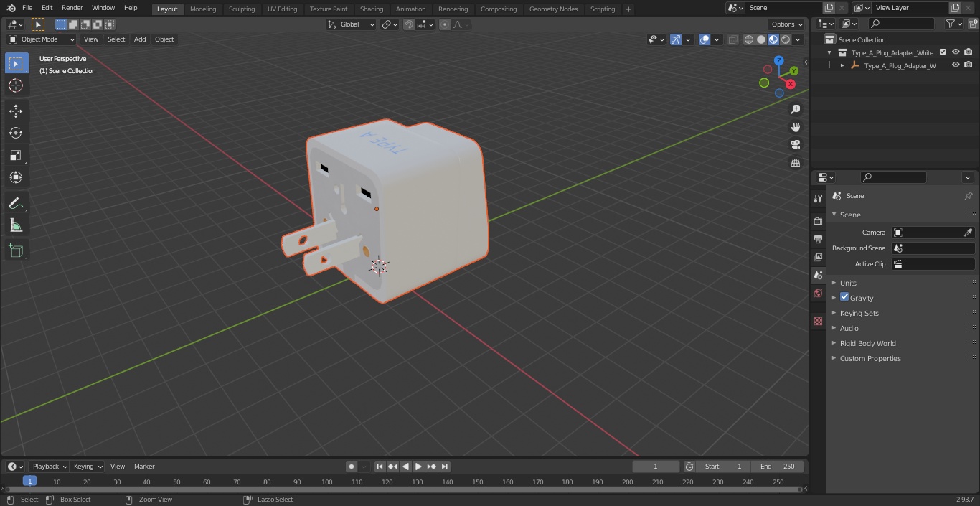This screenshot has width=980, height=506.
Task: Select the Measure tool
Action: (16, 225)
